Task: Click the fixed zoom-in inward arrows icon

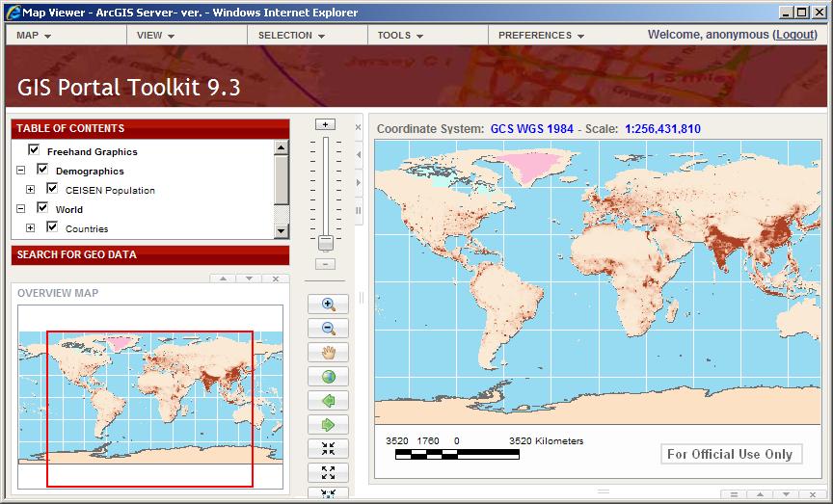Action: point(329,449)
